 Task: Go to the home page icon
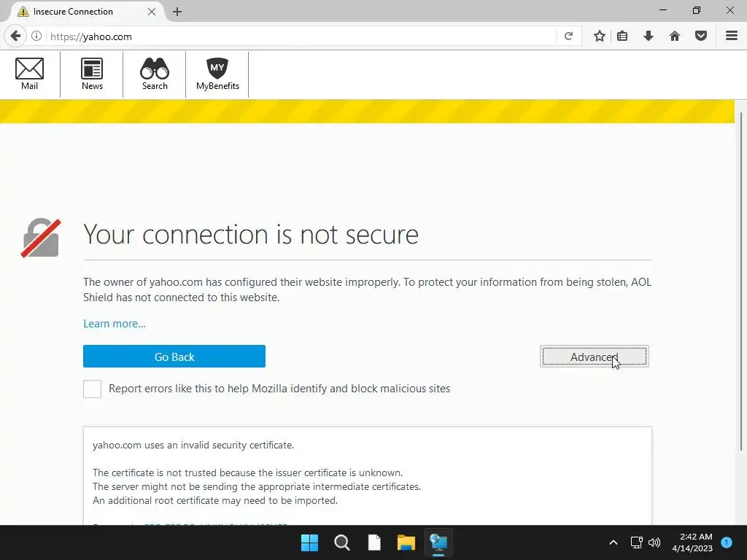pos(675,36)
